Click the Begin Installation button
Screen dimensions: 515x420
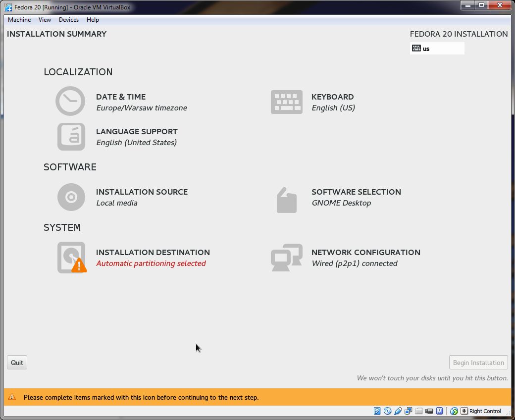[x=478, y=363]
